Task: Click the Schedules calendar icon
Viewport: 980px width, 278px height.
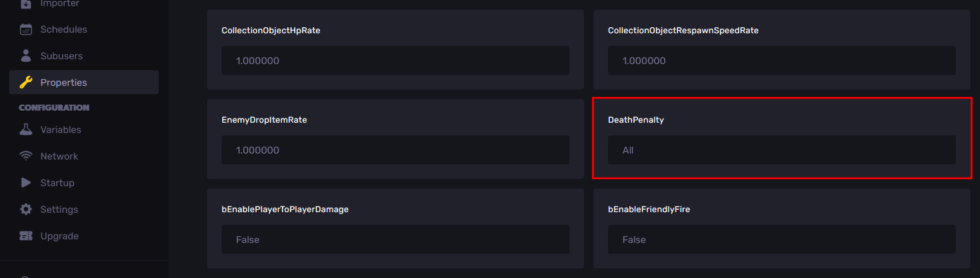Action: click(26, 29)
